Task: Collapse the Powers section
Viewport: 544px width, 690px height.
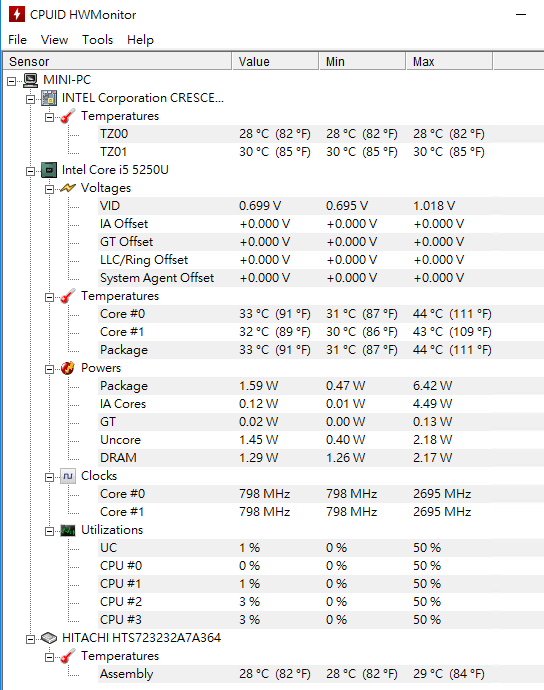Action: 49,369
